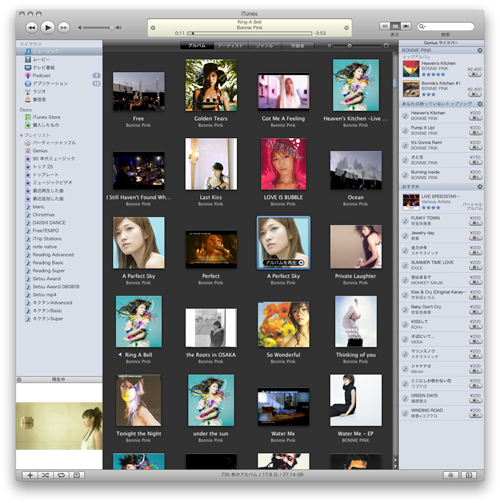Screen dimensions: 500x503
Task: Open the Movies library icon
Action: pyautogui.click(x=28, y=59)
